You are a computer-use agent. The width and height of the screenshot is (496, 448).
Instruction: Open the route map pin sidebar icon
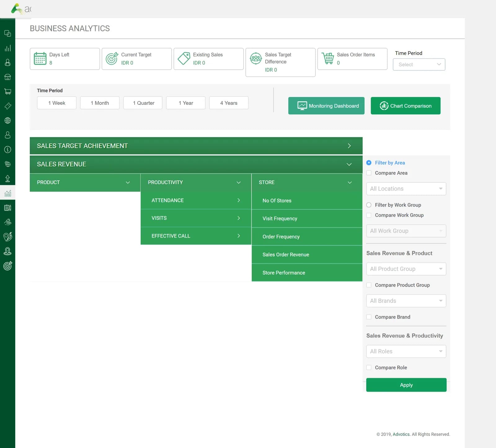(x=7, y=237)
